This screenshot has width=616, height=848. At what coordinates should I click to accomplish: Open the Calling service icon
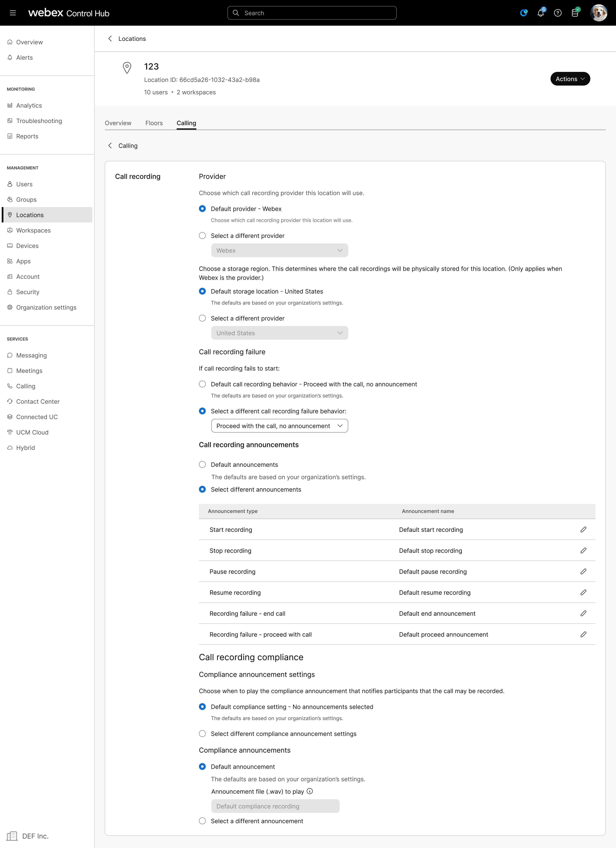tap(10, 386)
